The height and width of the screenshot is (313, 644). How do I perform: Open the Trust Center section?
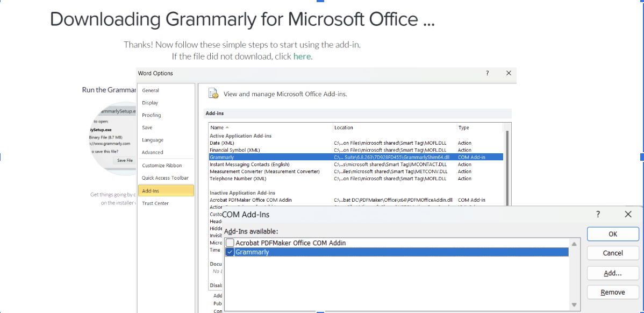coord(155,203)
